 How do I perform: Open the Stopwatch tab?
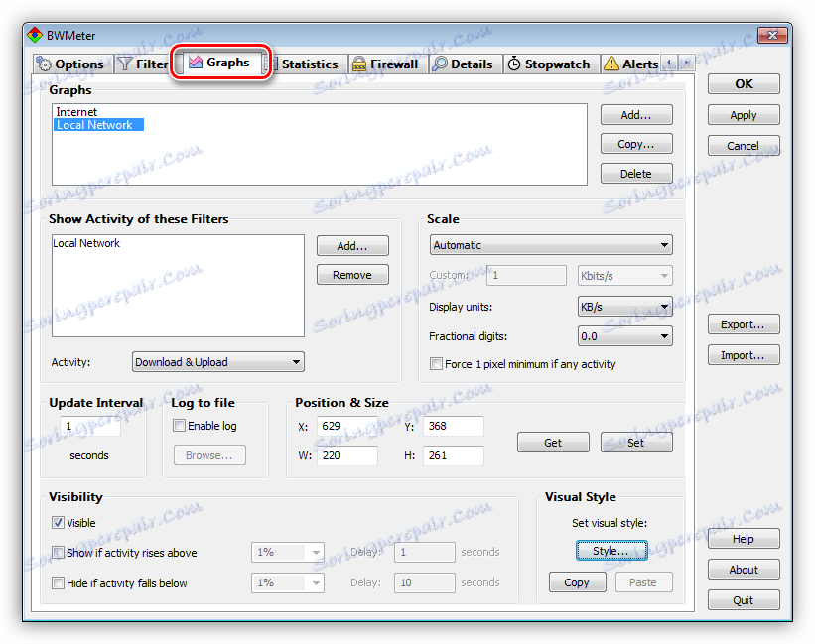click(552, 64)
